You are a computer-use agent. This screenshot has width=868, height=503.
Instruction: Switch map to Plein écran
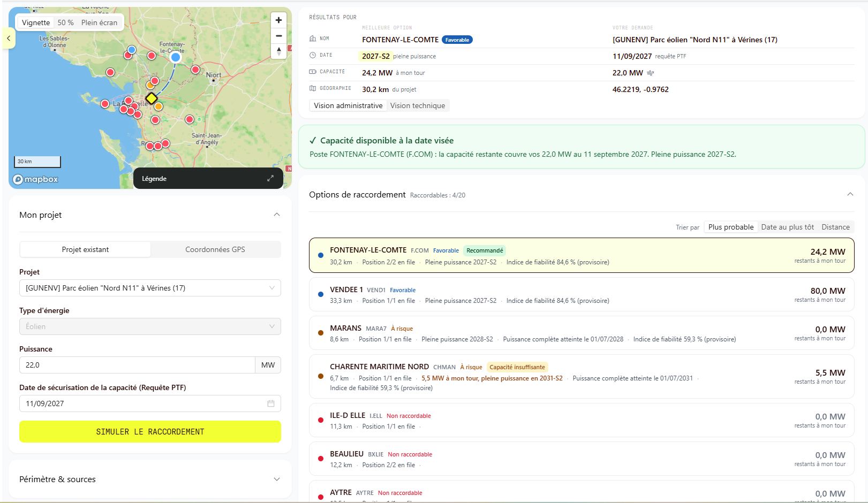tap(99, 22)
